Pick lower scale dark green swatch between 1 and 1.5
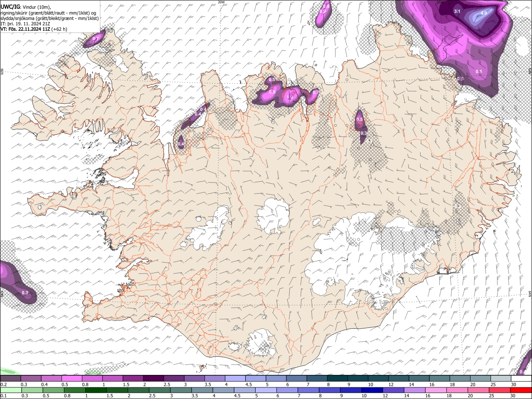532x399 pixels. (x=96, y=390)
